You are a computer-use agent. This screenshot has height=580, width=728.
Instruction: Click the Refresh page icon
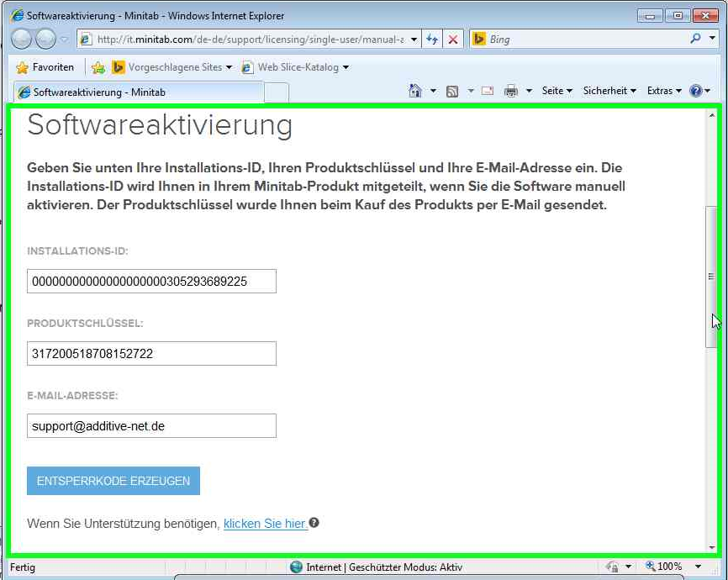pos(432,40)
